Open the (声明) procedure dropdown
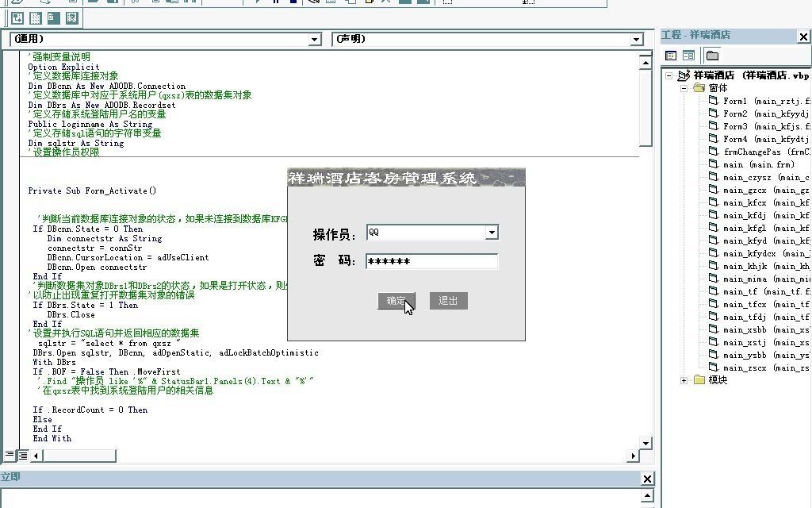Screen dimensions: 812x508 click(x=639, y=38)
